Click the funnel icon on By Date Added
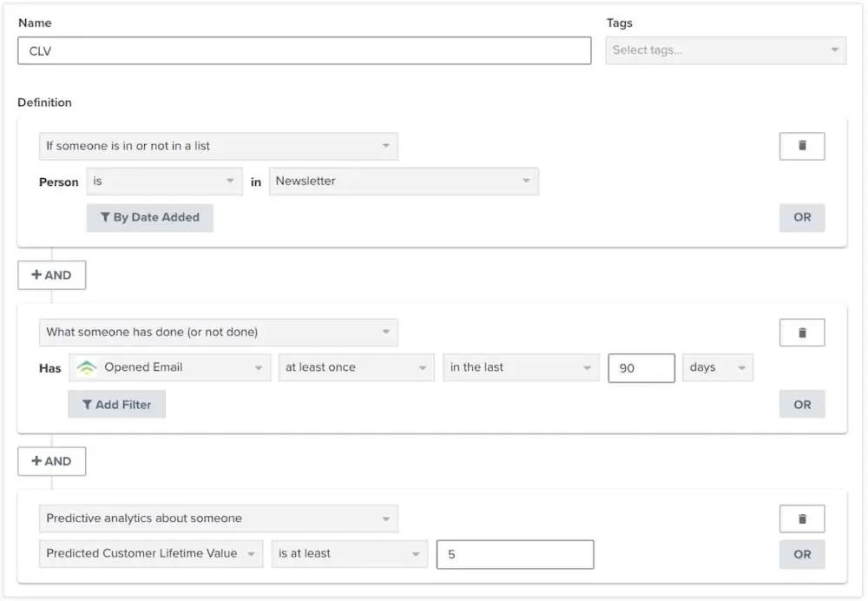This screenshot has height=601, width=868. (105, 217)
